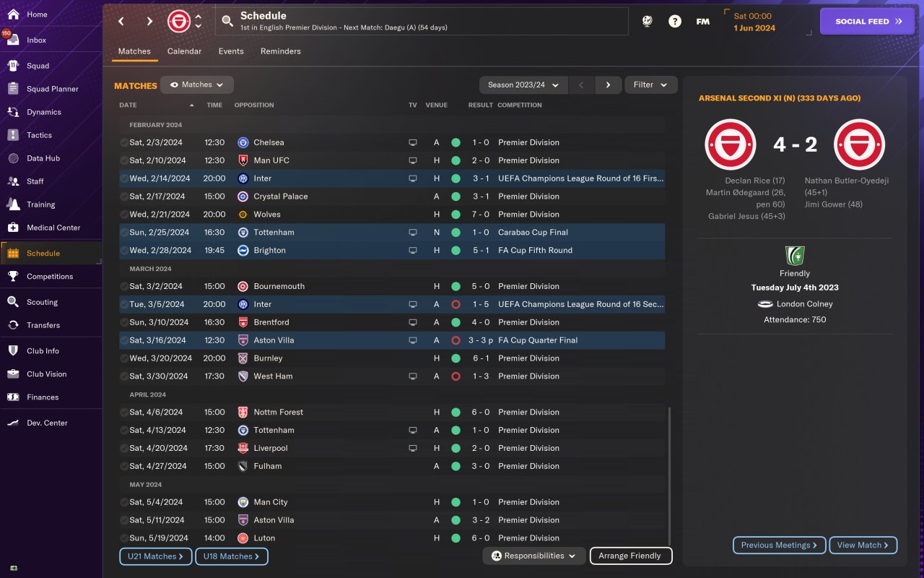Viewport: 924px width, 578px height.
Task: Open the Season 2023/24 dropdown
Action: (x=523, y=85)
